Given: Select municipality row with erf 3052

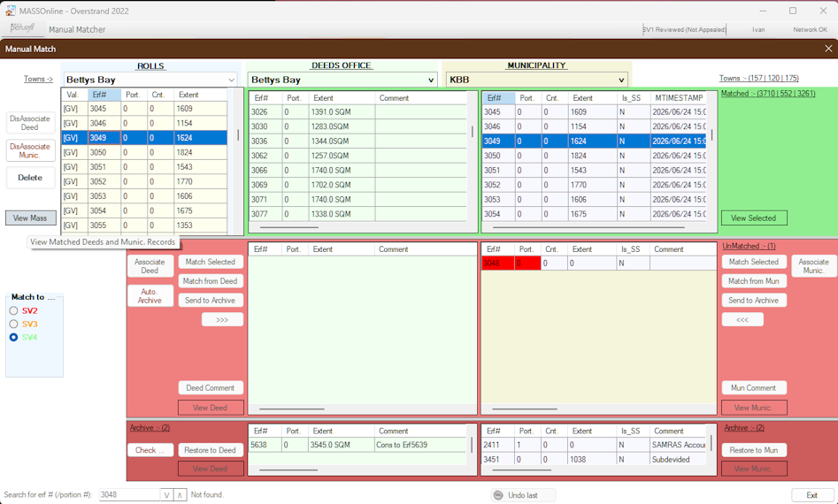Looking at the screenshot, I should click(595, 185).
